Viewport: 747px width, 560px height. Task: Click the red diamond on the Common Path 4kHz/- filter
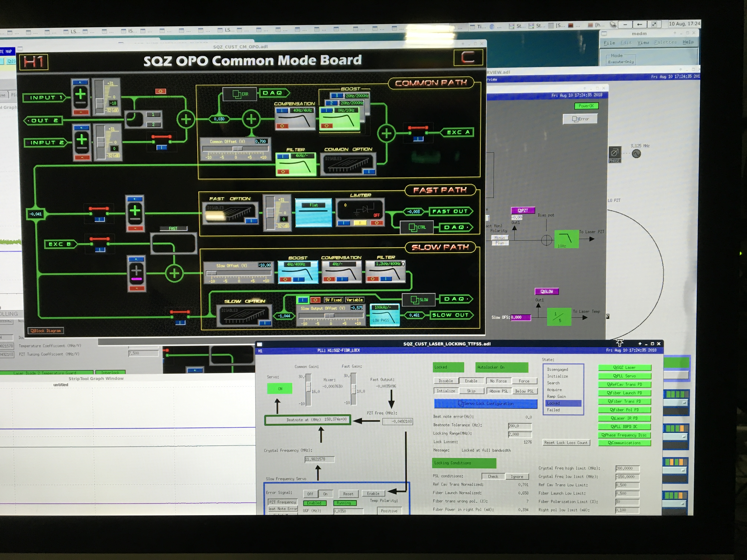coord(283,171)
